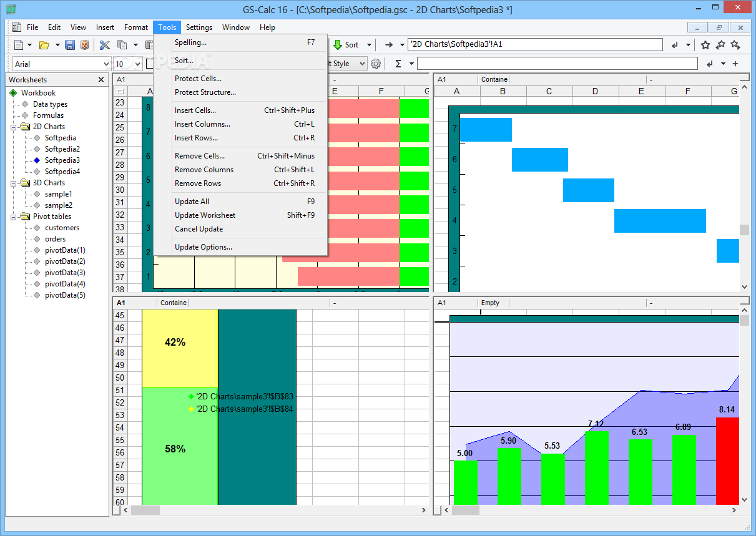Click the next bookmark star icon

point(735,45)
